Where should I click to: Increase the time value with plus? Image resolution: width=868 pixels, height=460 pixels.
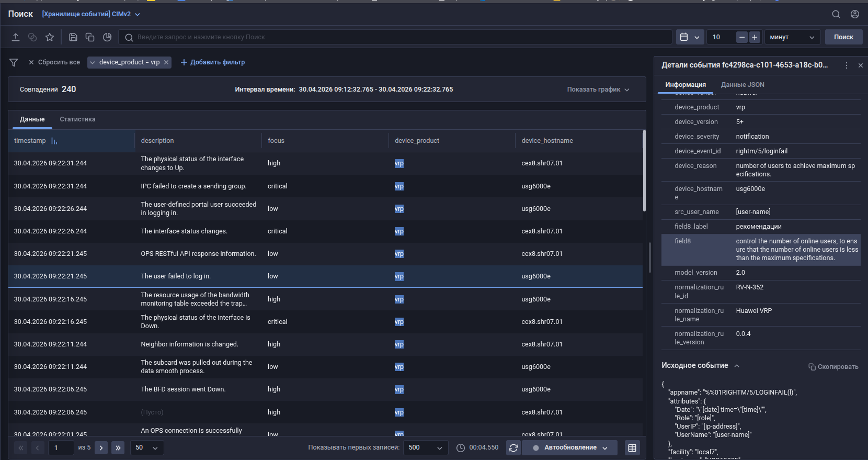[755, 37]
